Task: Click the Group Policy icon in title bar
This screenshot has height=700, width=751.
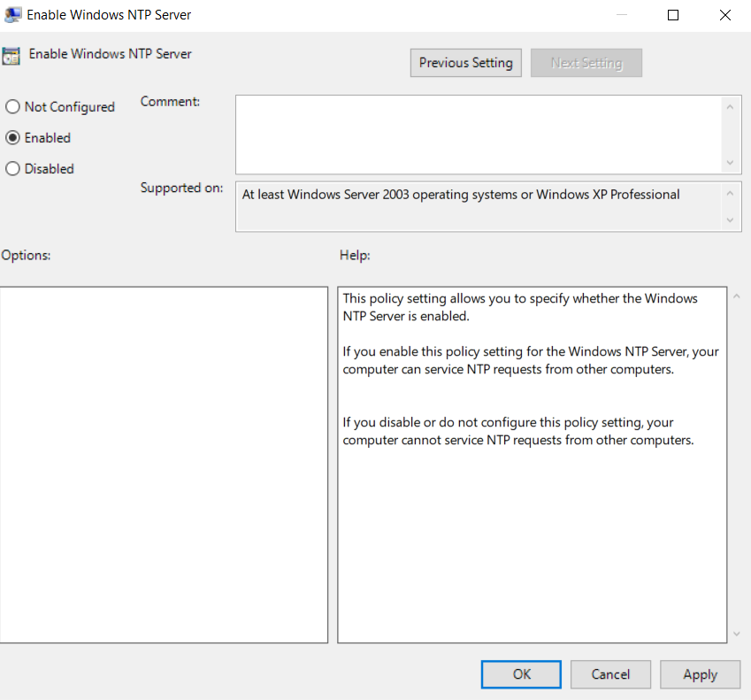Action: pos(13,15)
